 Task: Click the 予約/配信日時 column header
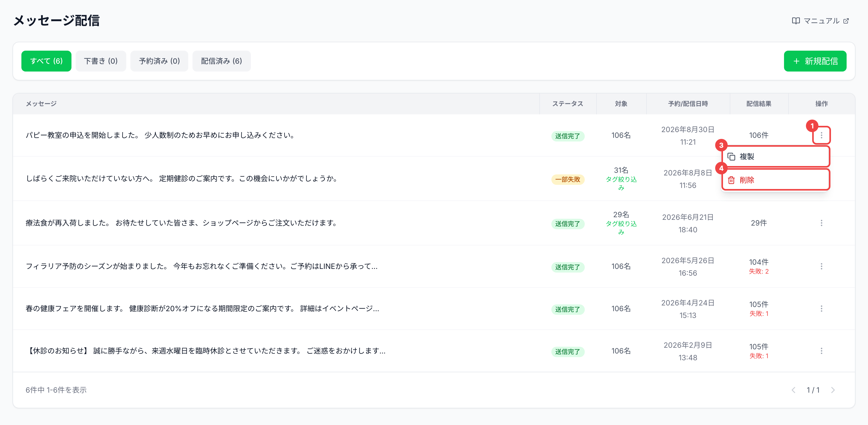pyautogui.click(x=688, y=104)
